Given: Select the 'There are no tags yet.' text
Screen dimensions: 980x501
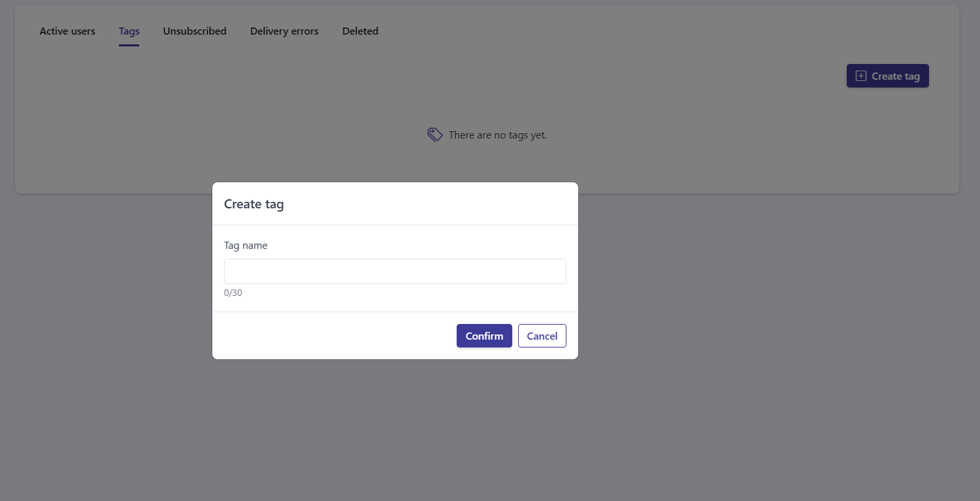Looking at the screenshot, I should coord(498,135).
